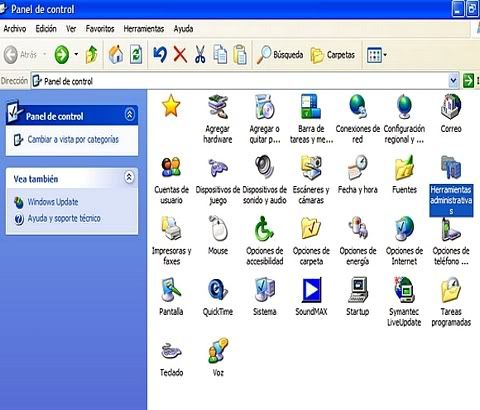Click the Windows Update link
The width and height of the screenshot is (480, 410).
point(53,202)
